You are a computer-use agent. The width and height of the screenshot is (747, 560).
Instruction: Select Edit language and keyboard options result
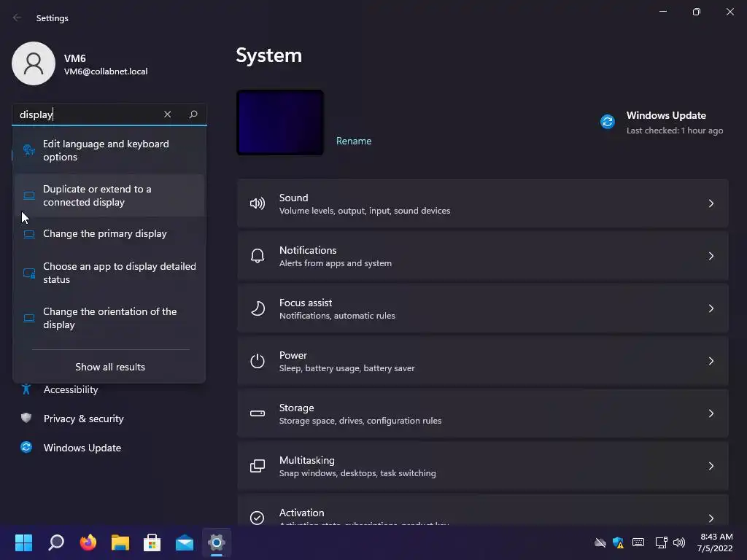[x=109, y=150]
